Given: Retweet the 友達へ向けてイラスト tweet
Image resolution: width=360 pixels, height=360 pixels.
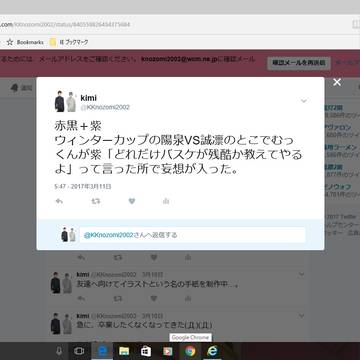Looking at the screenshot, I should coord(118,299).
